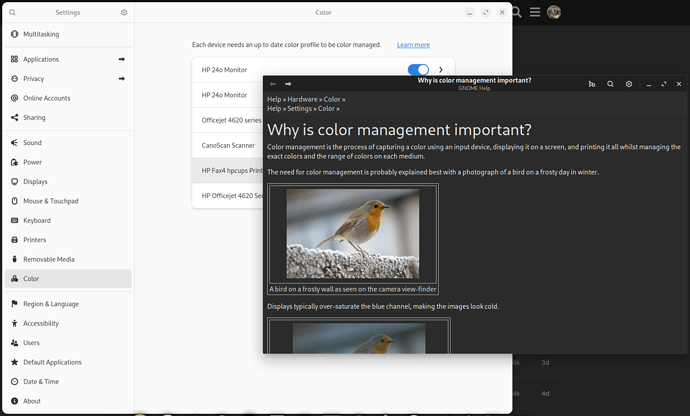The image size is (690, 416).
Task: Open GNOME Help settings gear menu
Action: [x=629, y=84]
